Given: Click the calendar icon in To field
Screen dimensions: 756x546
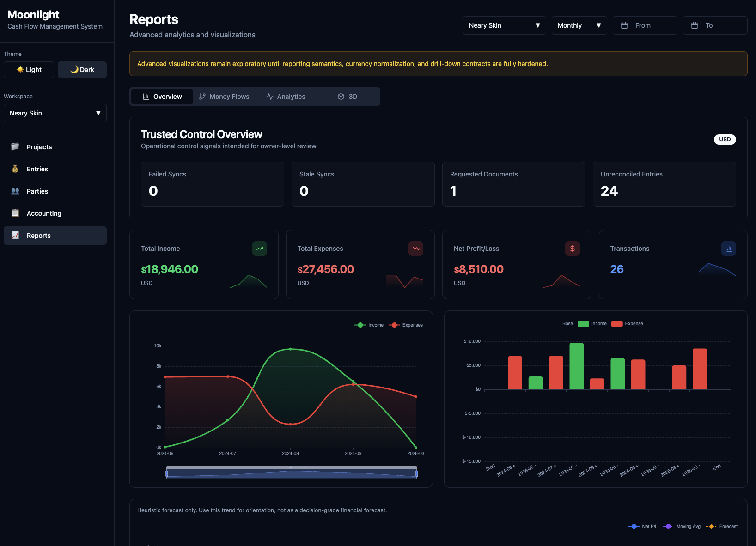Looking at the screenshot, I should click(x=695, y=25).
